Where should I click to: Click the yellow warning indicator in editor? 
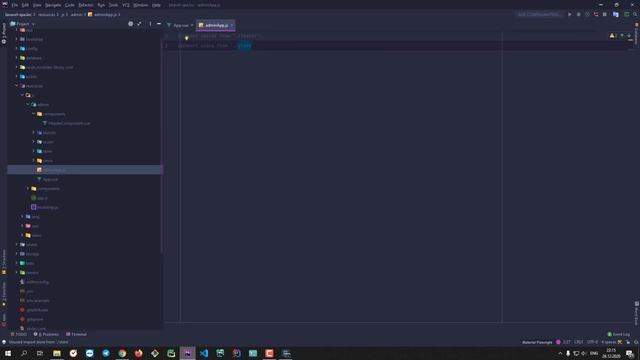(x=613, y=36)
